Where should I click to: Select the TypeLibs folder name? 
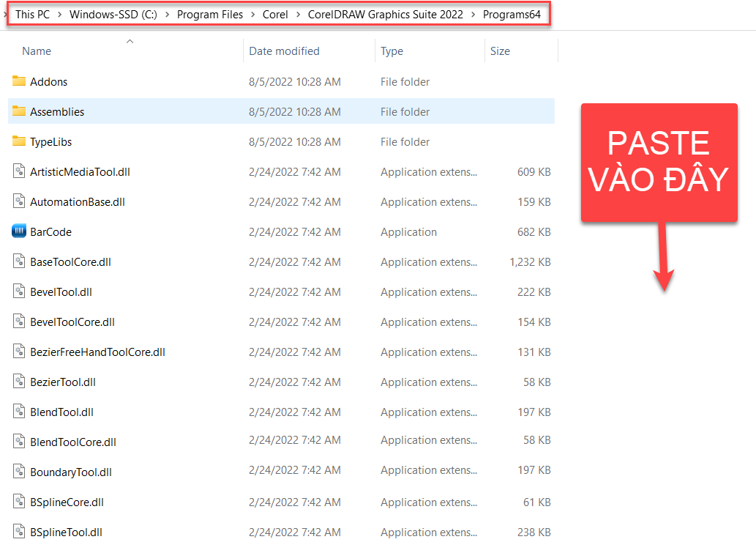(x=50, y=142)
